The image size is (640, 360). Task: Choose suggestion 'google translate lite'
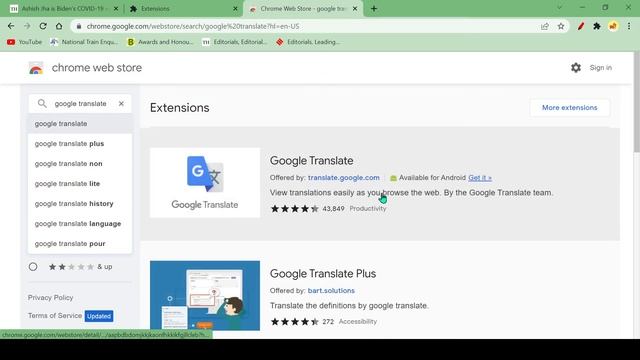[x=80, y=184]
